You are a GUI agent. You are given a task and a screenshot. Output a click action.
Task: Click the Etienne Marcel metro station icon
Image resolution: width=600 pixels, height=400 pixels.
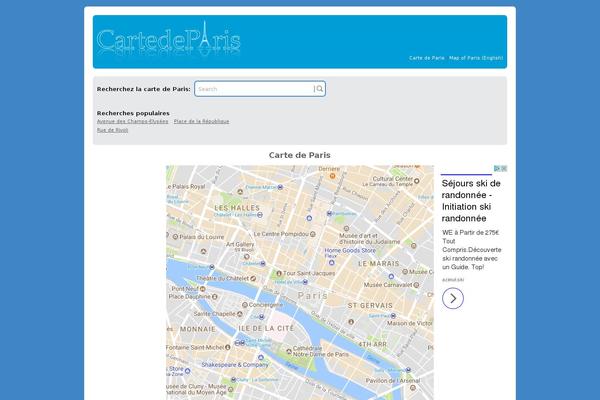[280, 188]
